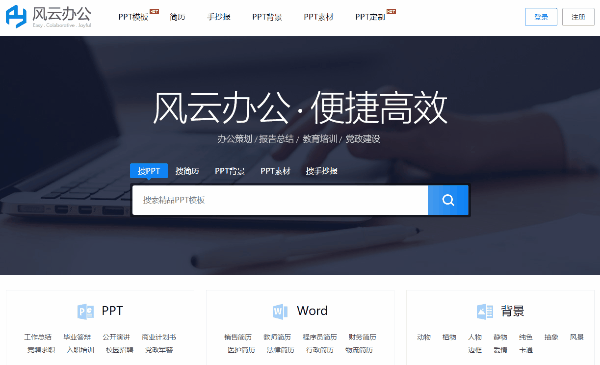Open the 抽象 background link
600x365 pixels.
[551, 337]
